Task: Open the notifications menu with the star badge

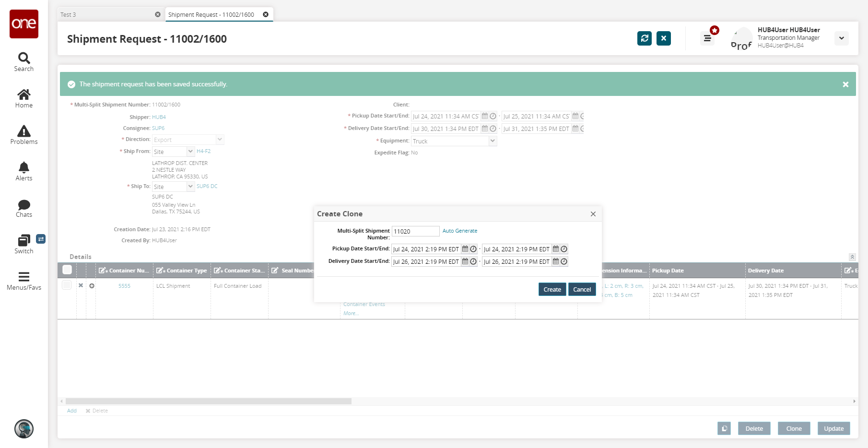Action: (708, 38)
